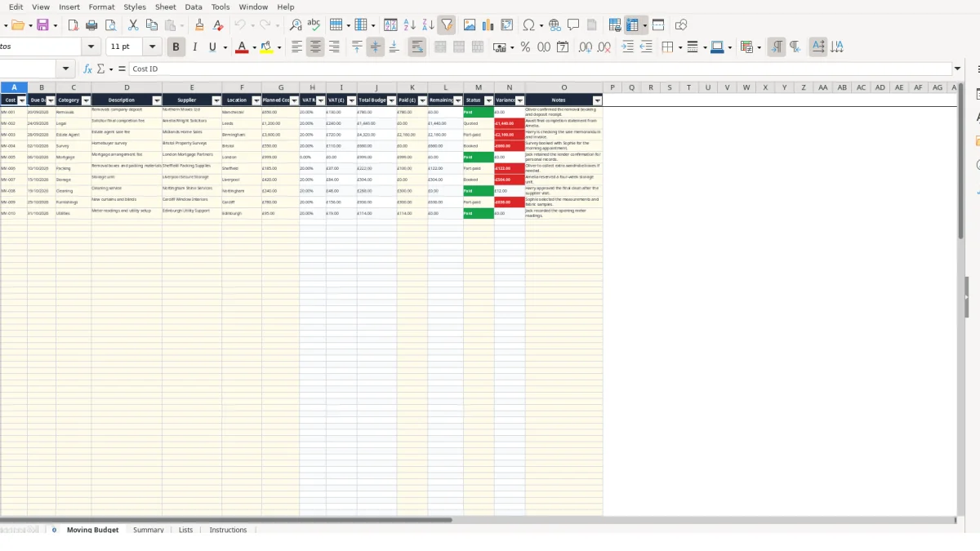Click the Split Window icon

click(x=658, y=25)
